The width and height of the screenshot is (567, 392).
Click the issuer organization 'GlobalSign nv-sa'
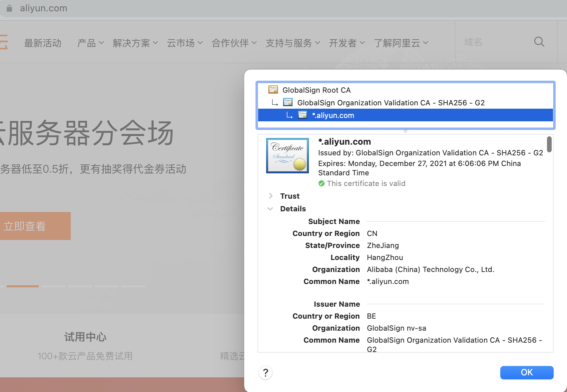(397, 328)
